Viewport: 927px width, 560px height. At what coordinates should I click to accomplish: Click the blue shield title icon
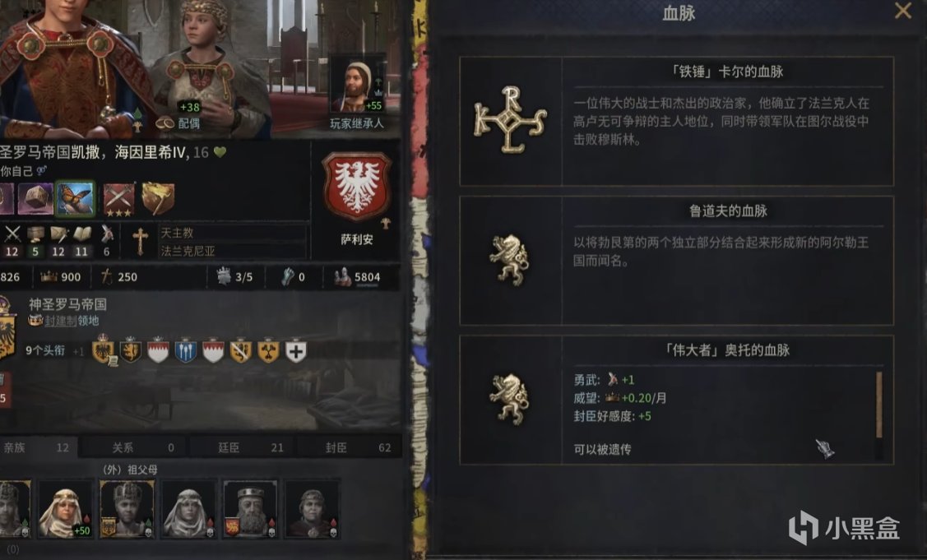[x=185, y=351]
